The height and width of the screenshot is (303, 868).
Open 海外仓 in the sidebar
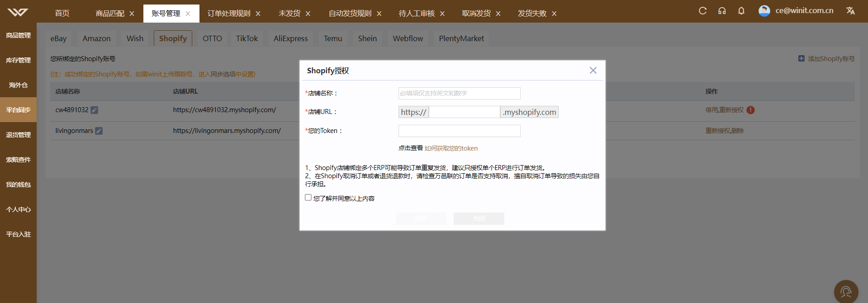pyautogui.click(x=18, y=85)
